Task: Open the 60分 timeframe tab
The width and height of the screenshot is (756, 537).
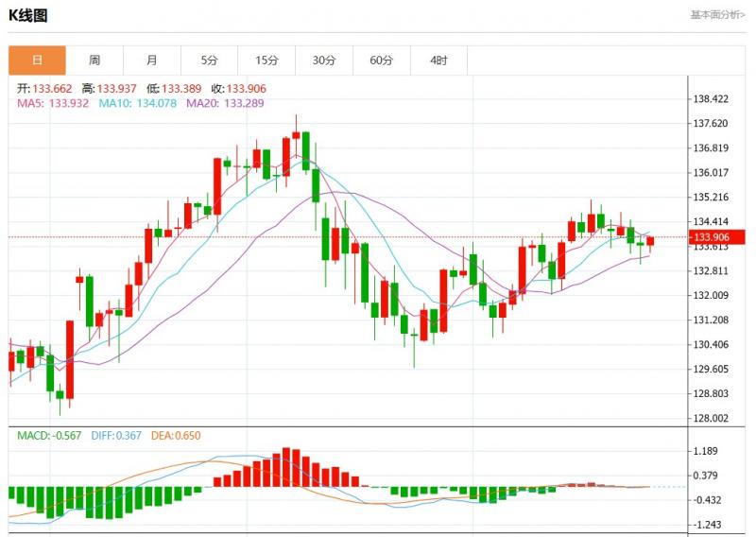Action: pyautogui.click(x=382, y=61)
